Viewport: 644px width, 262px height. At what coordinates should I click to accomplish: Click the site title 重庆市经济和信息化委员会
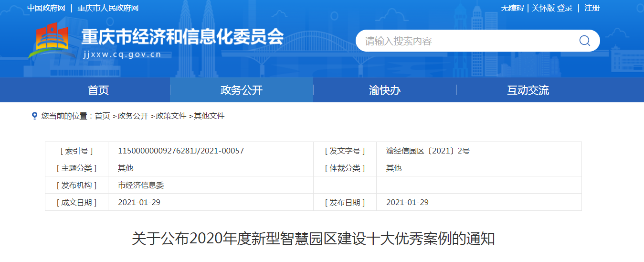[x=182, y=36]
